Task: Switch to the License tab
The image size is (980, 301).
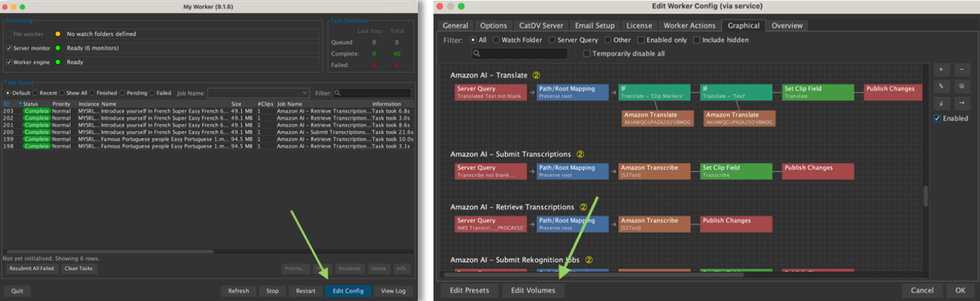Action: click(x=639, y=26)
